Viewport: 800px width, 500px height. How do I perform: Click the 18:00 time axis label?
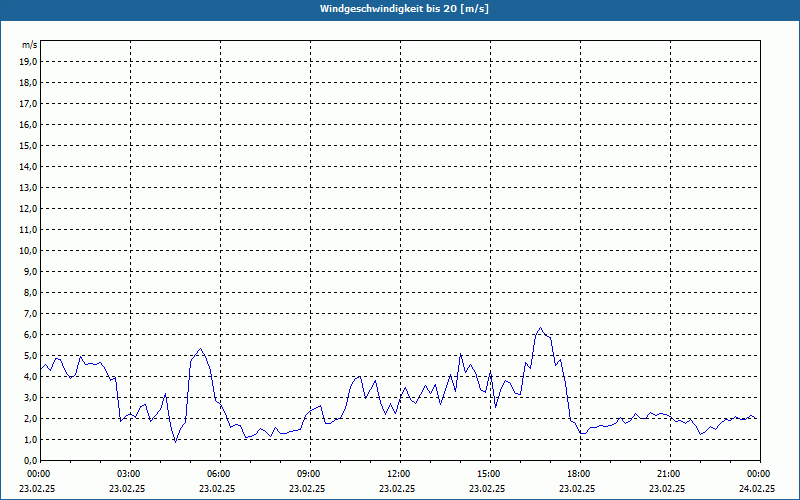(x=578, y=473)
